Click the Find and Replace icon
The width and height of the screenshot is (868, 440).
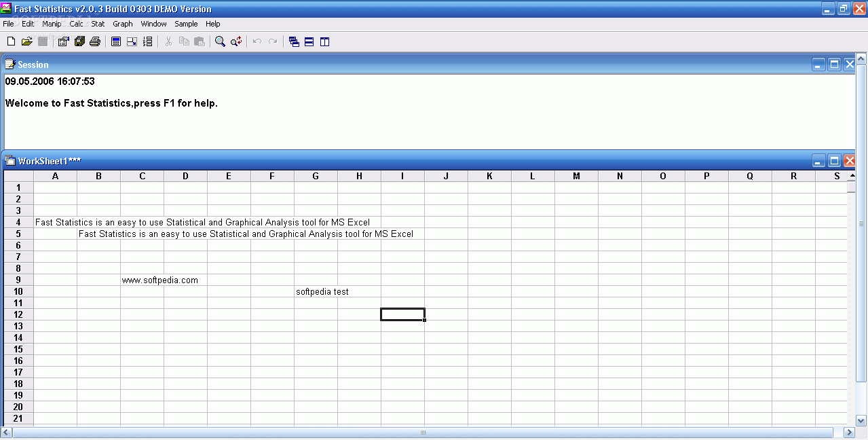(x=236, y=41)
